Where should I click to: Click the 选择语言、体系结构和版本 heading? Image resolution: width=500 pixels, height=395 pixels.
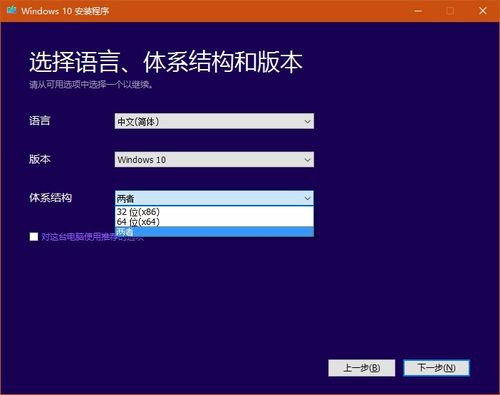[x=166, y=62]
